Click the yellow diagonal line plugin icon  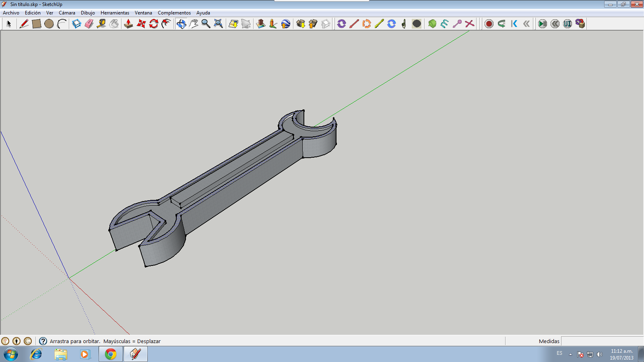point(379,24)
